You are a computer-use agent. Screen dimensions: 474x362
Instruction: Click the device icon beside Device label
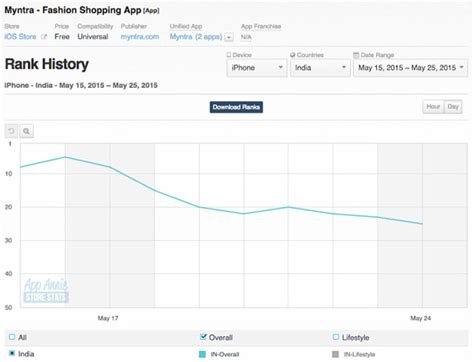pos(229,55)
